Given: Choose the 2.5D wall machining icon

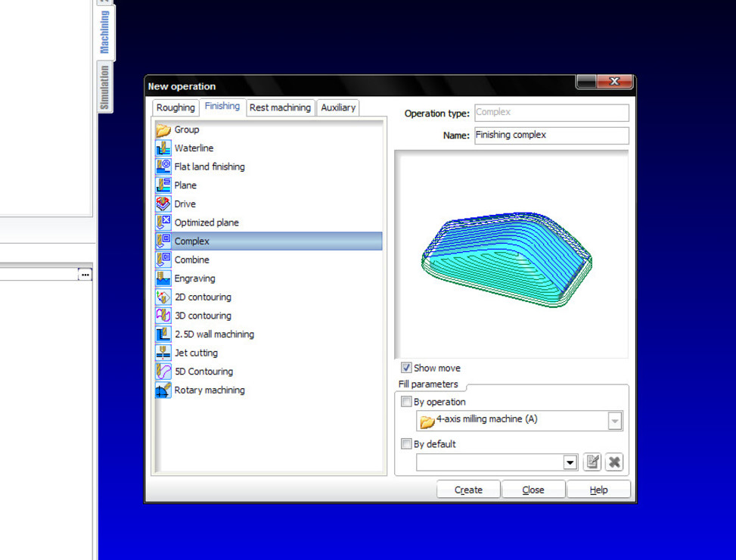Looking at the screenshot, I should tap(163, 334).
